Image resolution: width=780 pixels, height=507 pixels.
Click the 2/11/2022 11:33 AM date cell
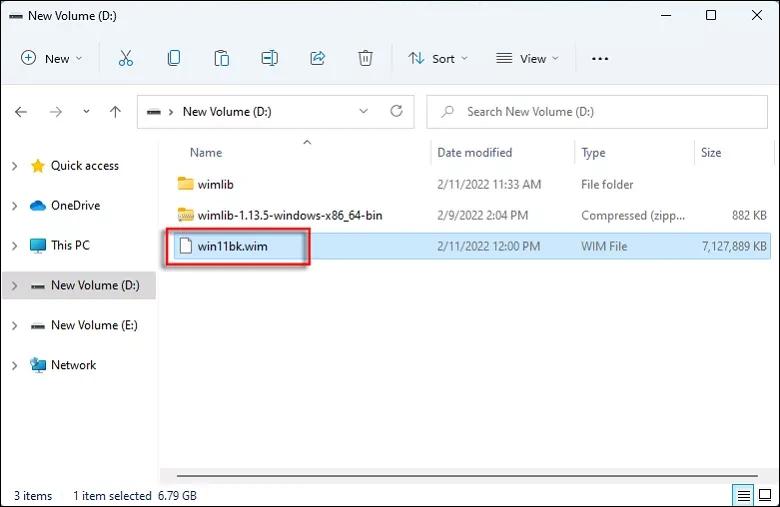pos(489,185)
